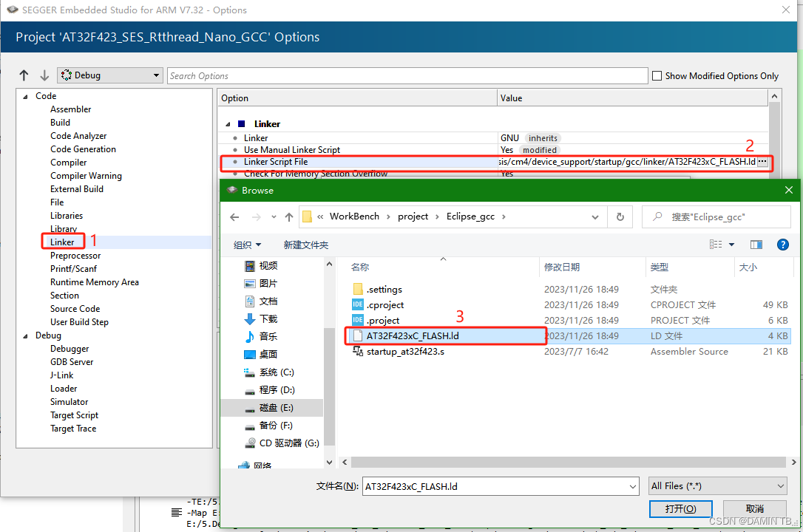This screenshot has width=803, height=532.
Task: Go forward in the Browse dialog
Action: pyautogui.click(x=256, y=217)
